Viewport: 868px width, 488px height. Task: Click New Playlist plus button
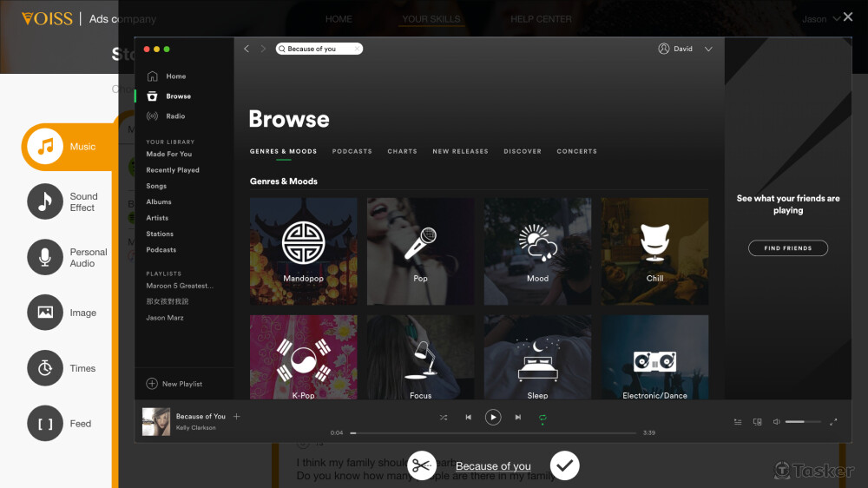coord(153,384)
